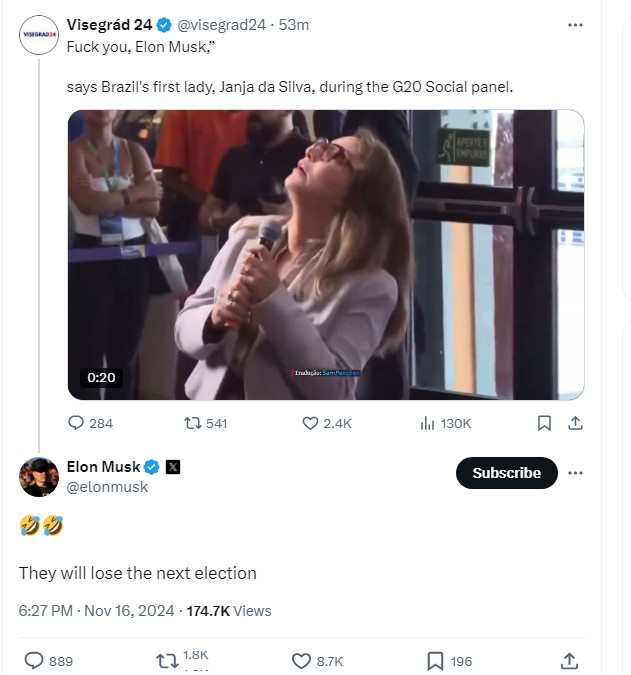Play the G20 panel video
Viewport: 631px width, 675px height.
[325, 255]
